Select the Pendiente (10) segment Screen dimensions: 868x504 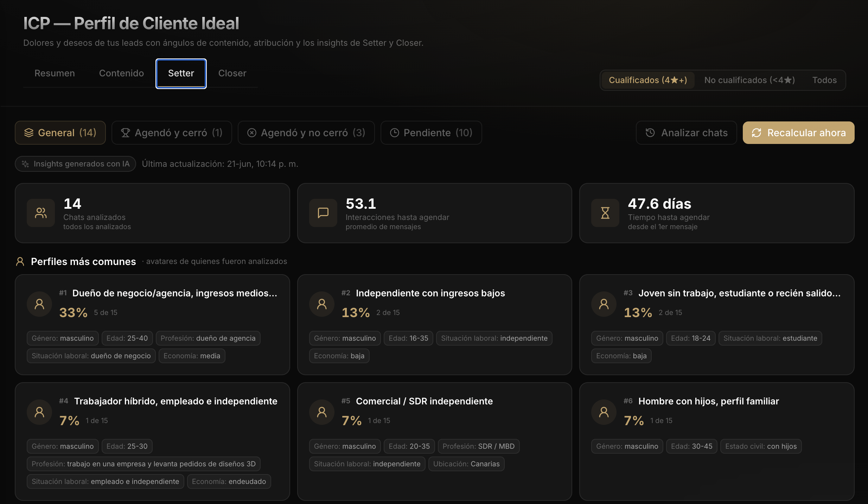[x=431, y=133]
